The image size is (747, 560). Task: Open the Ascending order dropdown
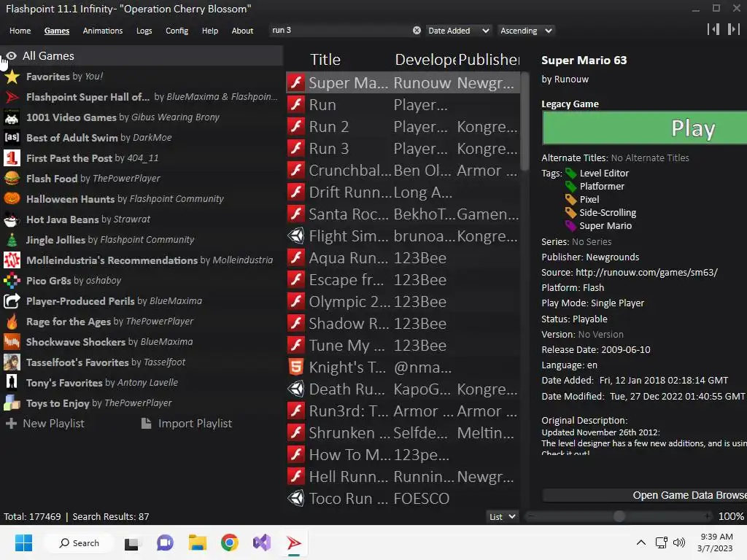point(525,31)
